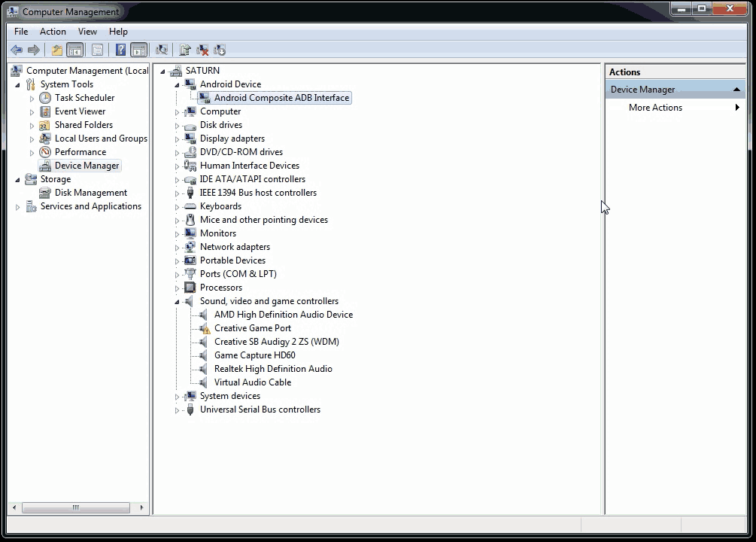Click left pane scrollbar right arrow
Viewport: 756px width, 542px height.
141,507
